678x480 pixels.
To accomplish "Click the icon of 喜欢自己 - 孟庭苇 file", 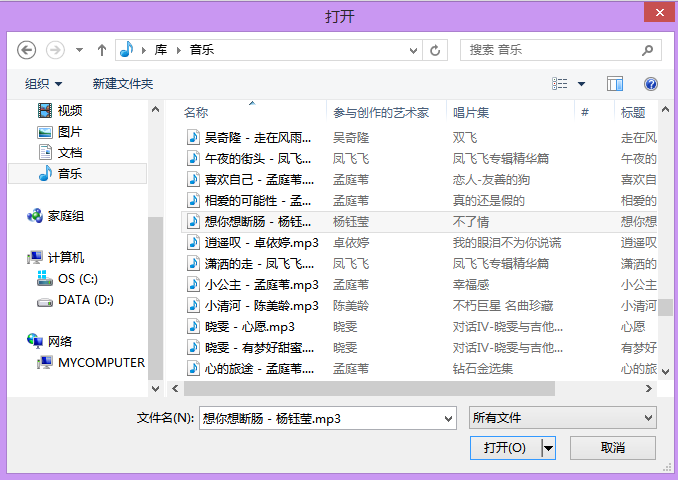I will 193,179.
